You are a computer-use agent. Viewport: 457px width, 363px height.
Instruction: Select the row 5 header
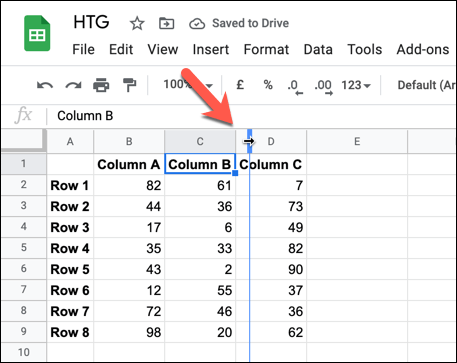[23, 248]
